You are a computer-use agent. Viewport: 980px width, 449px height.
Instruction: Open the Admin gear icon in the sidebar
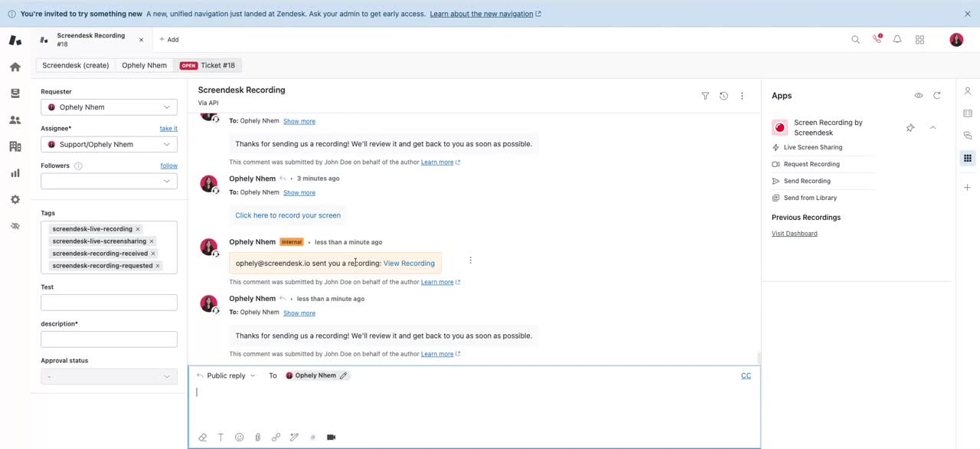pos(15,199)
